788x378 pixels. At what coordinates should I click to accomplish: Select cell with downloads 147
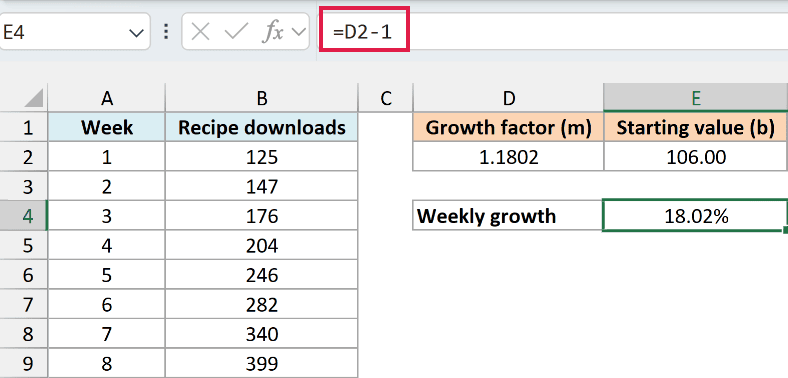[x=261, y=186]
